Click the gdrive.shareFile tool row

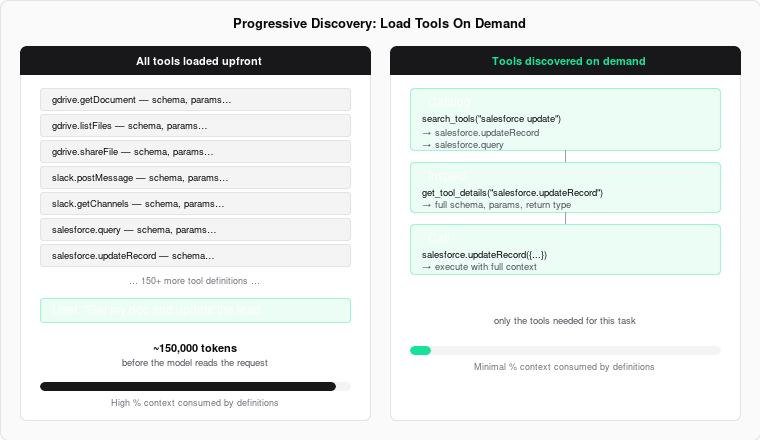[x=195, y=152]
